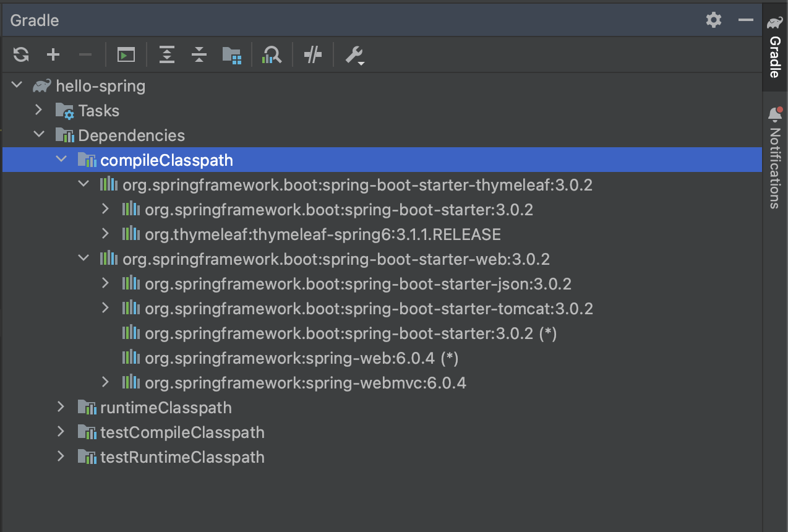
Task: Click testCompileClasspath folder icon
Action: point(87,432)
